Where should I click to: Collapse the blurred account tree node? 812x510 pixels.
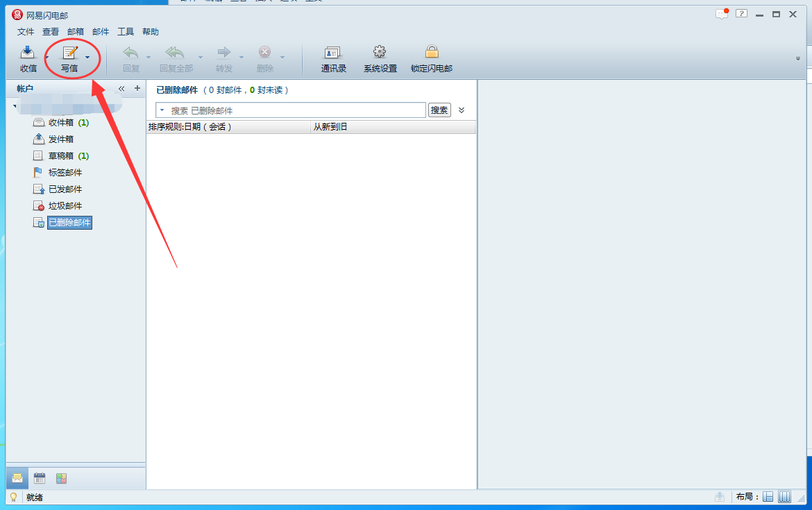click(x=15, y=105)
